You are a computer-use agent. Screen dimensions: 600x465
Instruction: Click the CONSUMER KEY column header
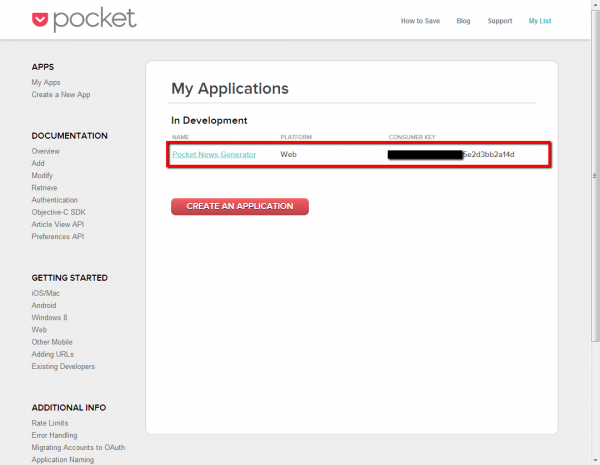412,137
